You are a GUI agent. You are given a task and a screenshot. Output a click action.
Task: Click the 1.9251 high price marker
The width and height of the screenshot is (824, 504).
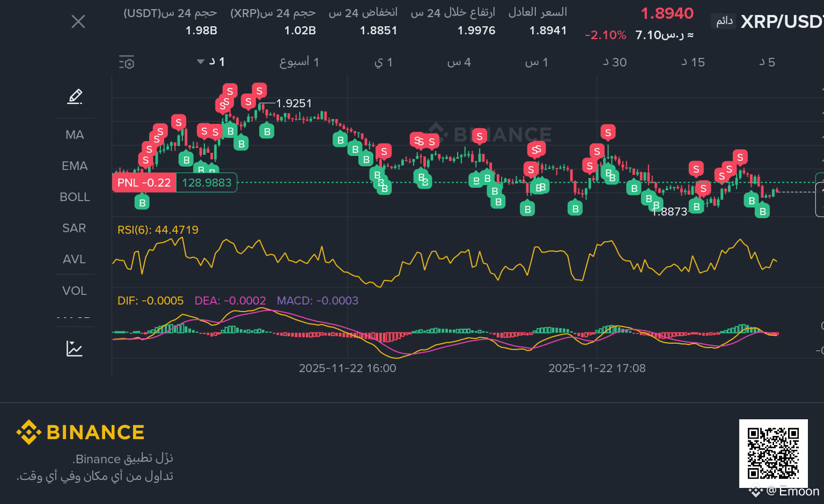[293, 103]
